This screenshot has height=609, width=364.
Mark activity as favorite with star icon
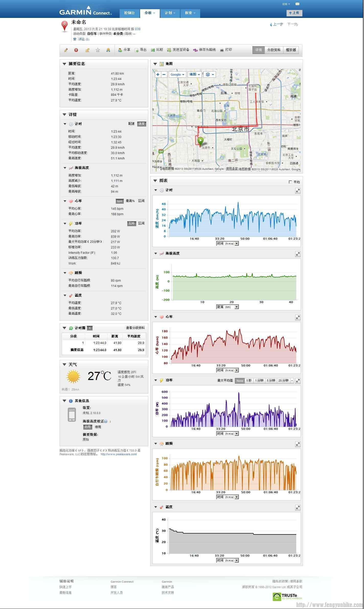pyautogui.click(x=98, y=50)
